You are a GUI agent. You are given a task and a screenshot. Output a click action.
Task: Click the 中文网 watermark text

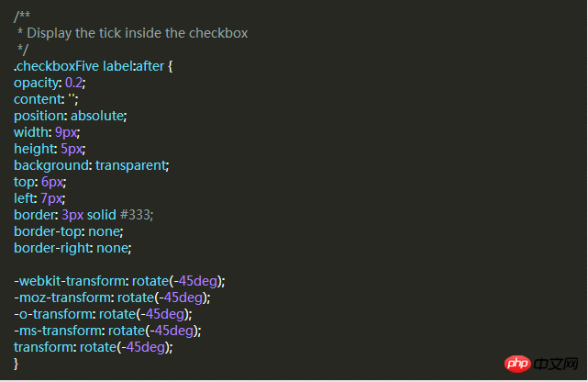555,364
